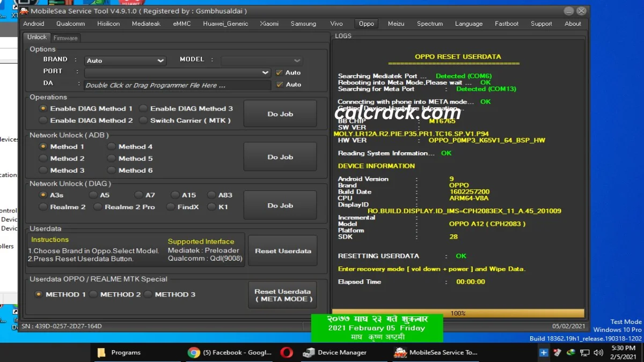Click MobileSea app icon in title bar
Image resolution: width=644 pixels, height=362 pixels.
coord(24,11)
